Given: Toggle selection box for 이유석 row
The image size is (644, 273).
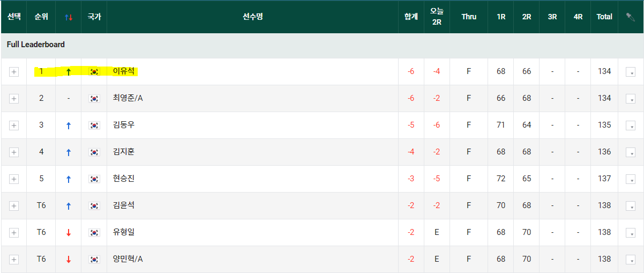Looking at the screenshot, I should coord(14,72).
